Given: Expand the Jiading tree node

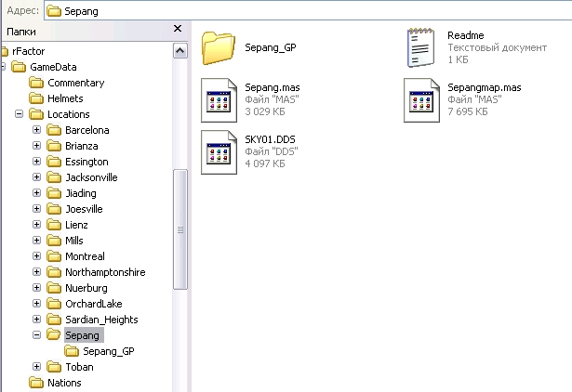Looking at the screenshot, I should (x=36, y=192).
